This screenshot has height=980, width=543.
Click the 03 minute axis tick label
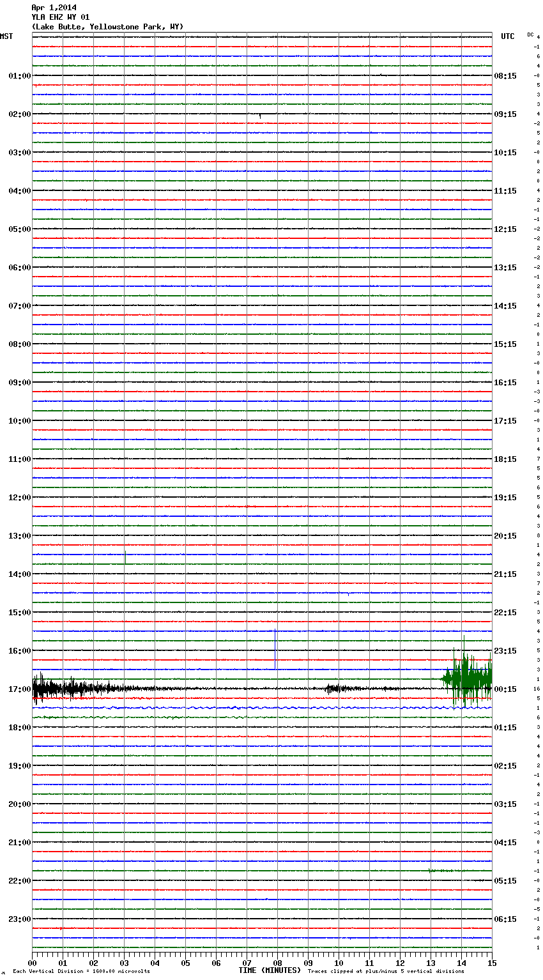point(124,963)
